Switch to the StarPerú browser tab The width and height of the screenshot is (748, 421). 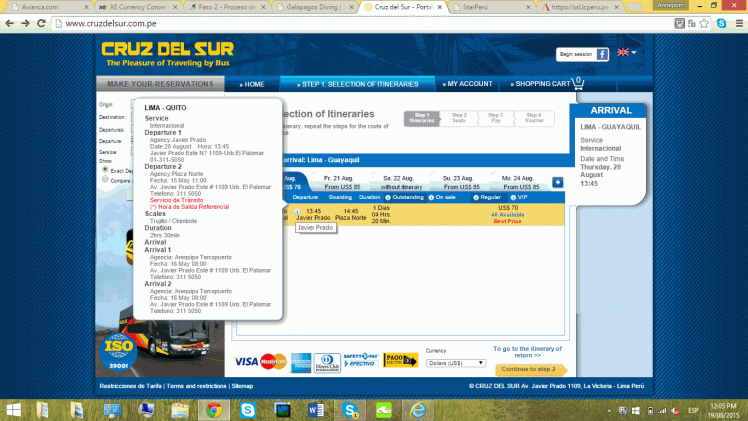click(x=491, y=7)
